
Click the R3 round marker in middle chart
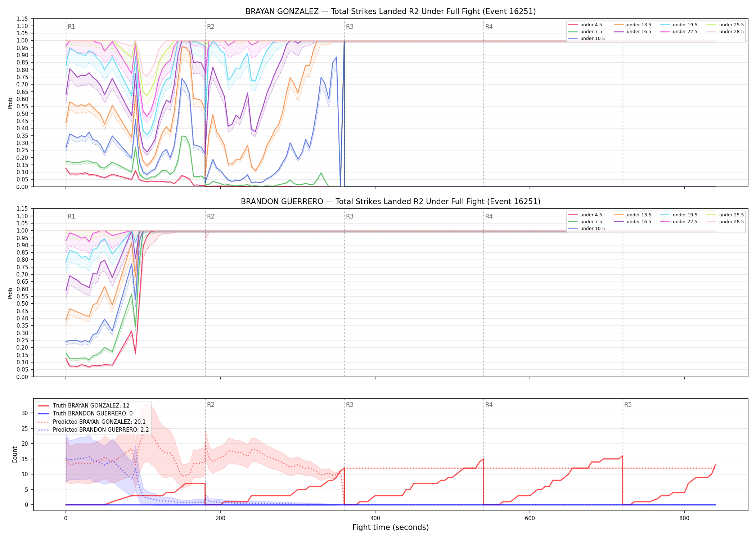(x=350, y=216)
